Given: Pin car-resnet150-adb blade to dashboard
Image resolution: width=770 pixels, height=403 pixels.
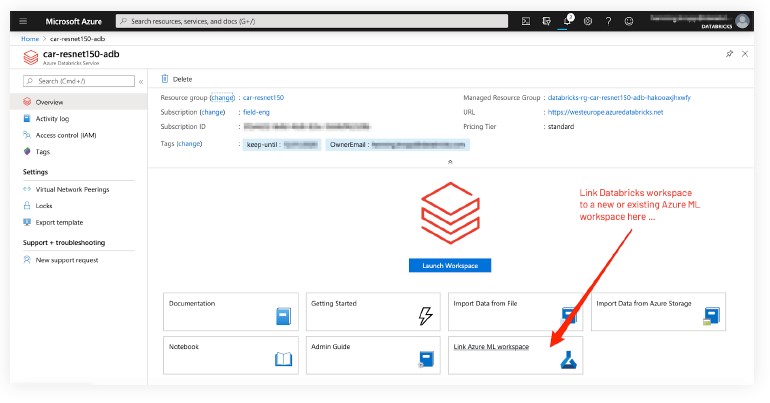Looking at the screenshot, I should point(729,54).
